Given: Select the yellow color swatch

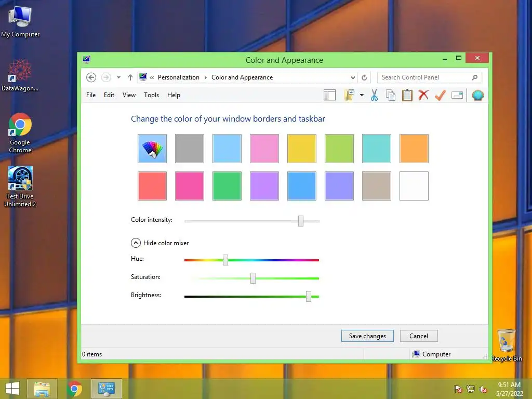Looking at the screenshot, I should point(302,149).
